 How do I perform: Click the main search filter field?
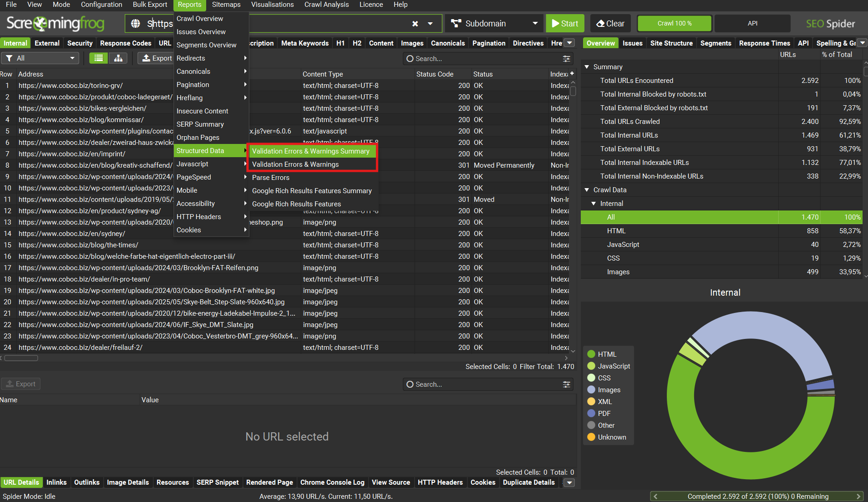pyautogui.click(x=487, y=59)
